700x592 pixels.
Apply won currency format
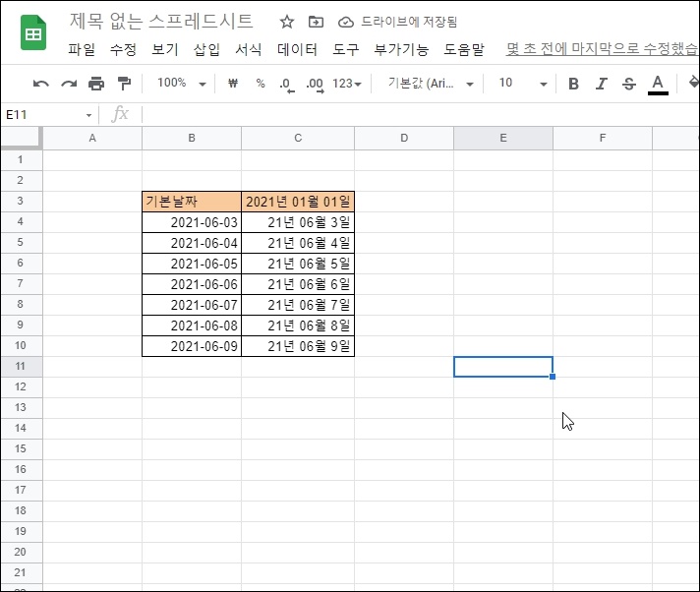[233, 83]
